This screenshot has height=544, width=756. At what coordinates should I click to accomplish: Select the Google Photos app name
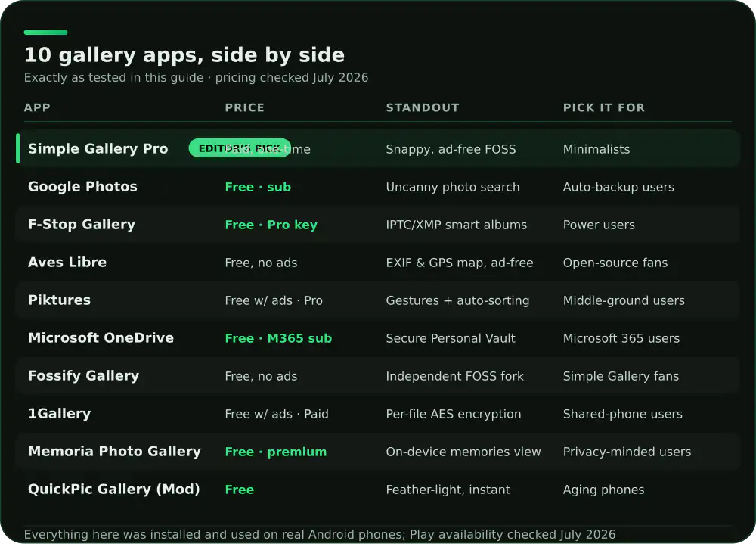pyautogui.click(x=82, y=187)
